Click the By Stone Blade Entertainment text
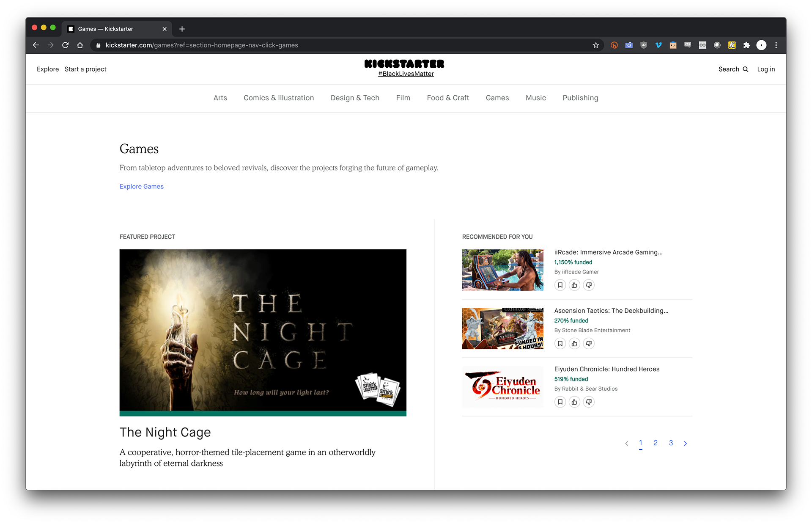The image size is (812, 524). [592, 330]
